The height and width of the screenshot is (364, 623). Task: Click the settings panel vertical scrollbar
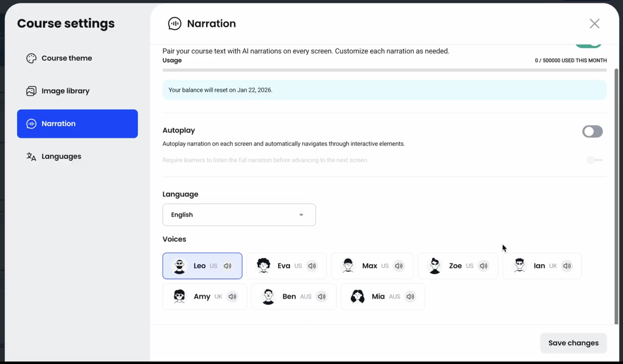coord(616,196)
